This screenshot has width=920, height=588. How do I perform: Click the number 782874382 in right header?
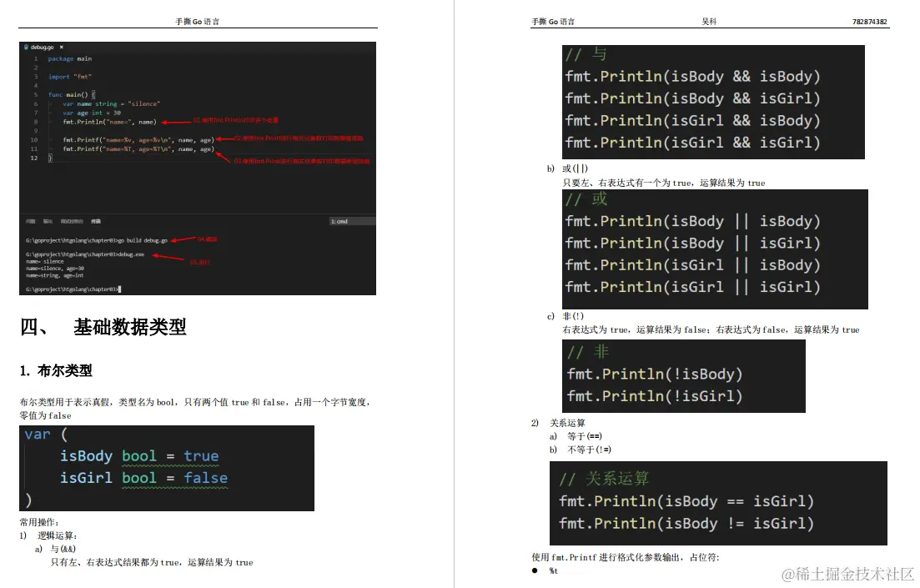(870, 22)
